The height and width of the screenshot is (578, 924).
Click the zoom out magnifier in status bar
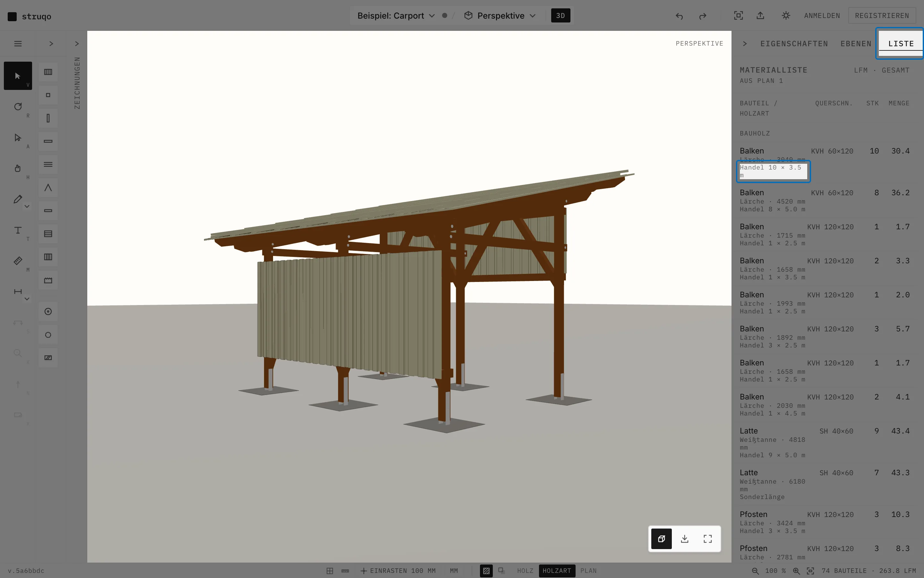pyautogui.click(x=755, y=571)
